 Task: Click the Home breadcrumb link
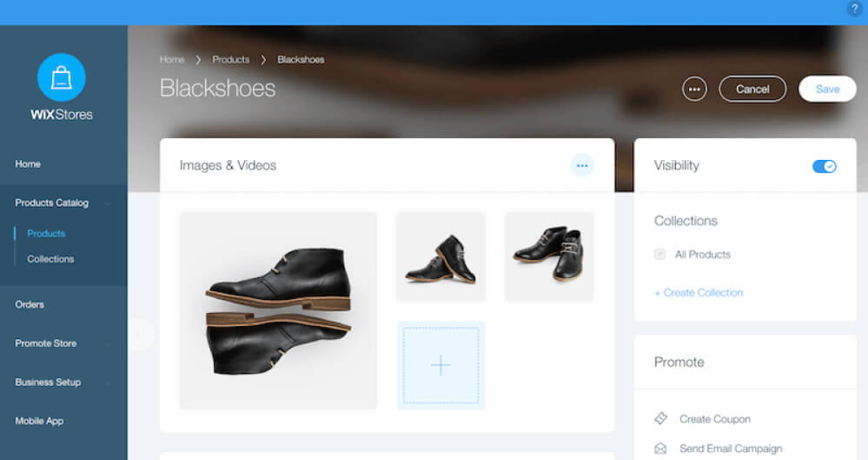point(172,59)
